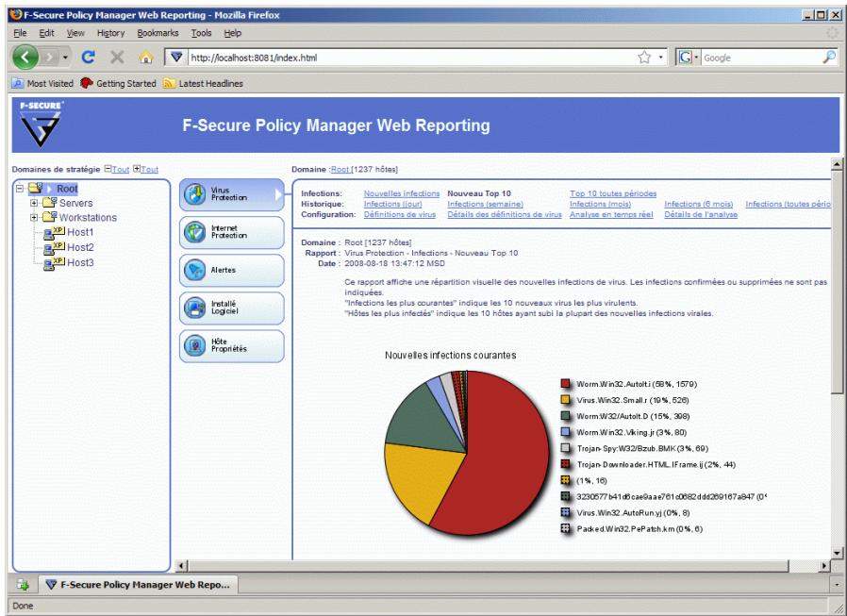Click the horizontal scrollbar right arrow
Screen dimensions: 847x616
823,566
